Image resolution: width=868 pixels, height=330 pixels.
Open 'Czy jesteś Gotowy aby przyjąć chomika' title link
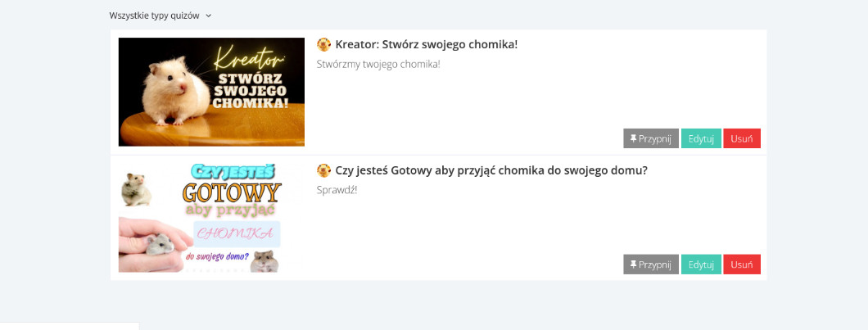click(491, 170)
